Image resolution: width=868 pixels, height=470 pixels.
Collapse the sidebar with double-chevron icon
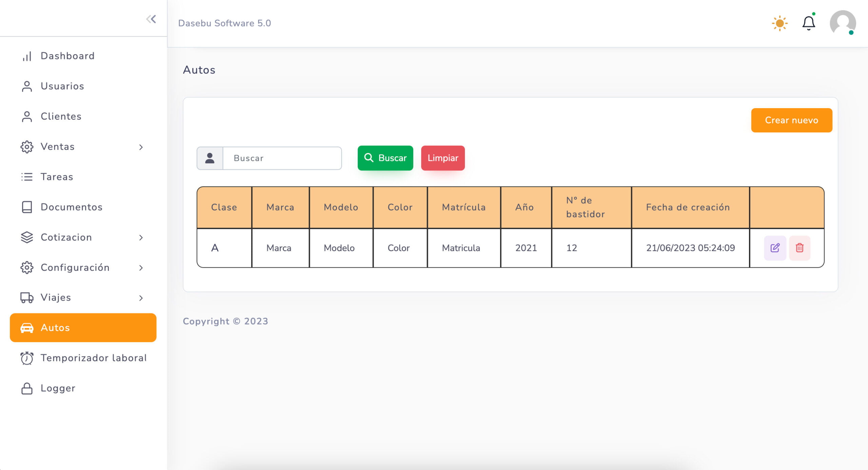pos(151,19)
